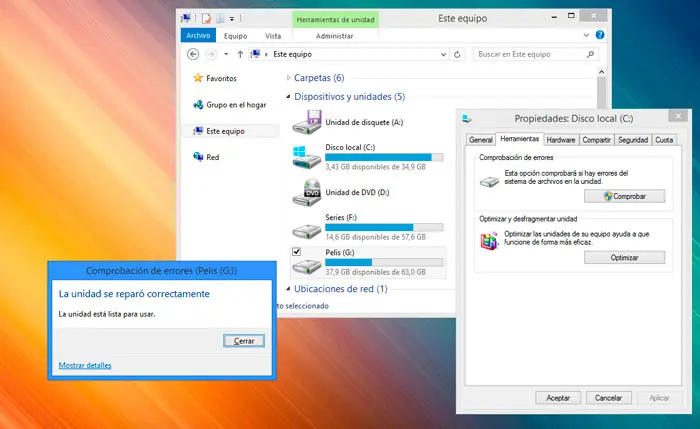Select the Disco local (C:) drive icon
The width and height of the screenshot is (700, 429).
(307, 157)
